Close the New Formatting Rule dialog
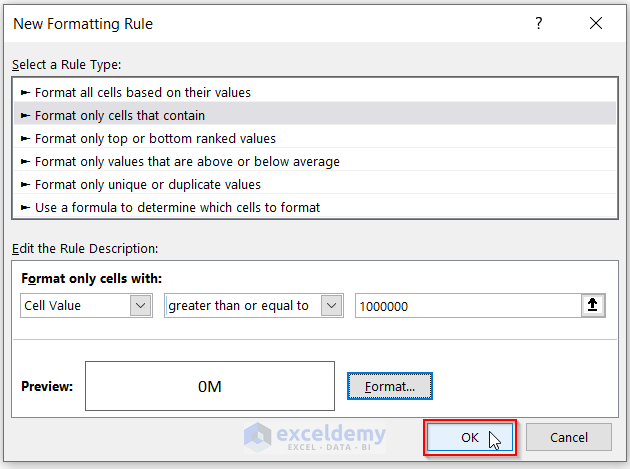This screenshot has height=469, width=630. 596,23
